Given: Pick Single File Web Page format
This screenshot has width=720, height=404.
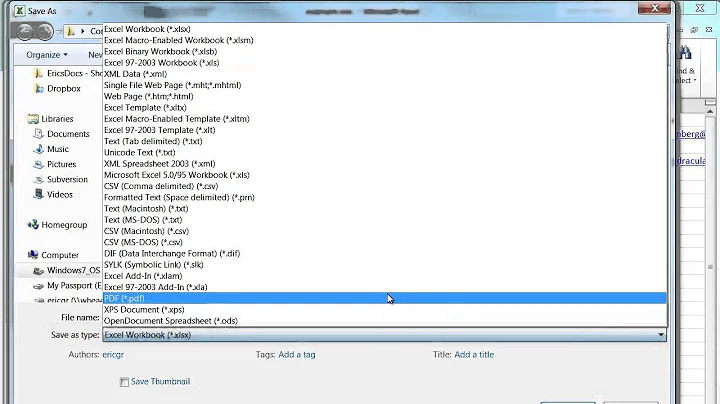Looking at the screenshot, I should click(x=385, y=85).
